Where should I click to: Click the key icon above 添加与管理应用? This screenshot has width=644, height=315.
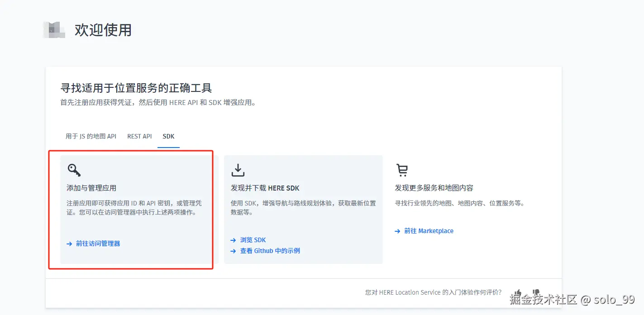pyautogui.click(x=74, y=170)
